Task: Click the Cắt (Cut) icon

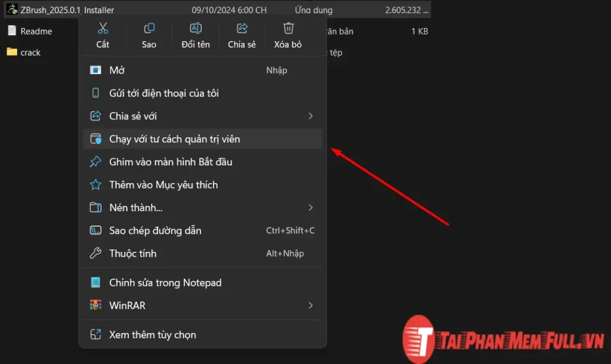Action: pos(103,27)
